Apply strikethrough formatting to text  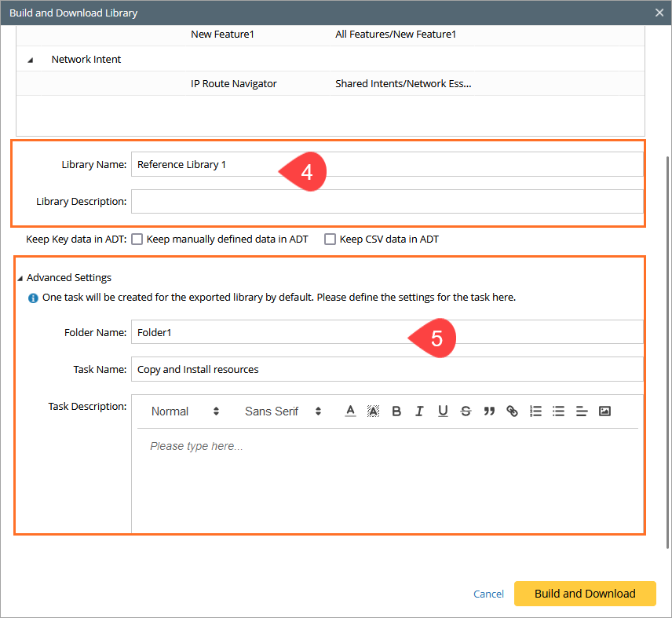pyautogui.click(x=466, y=411)
